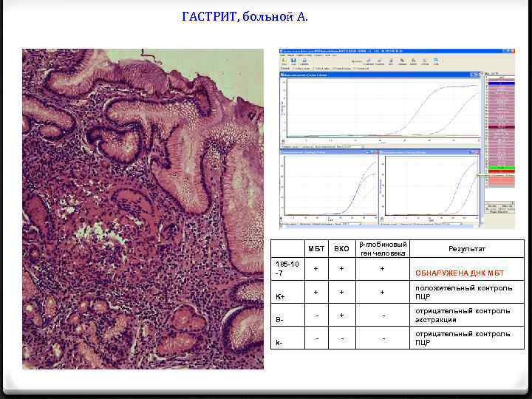Click the horizontal scrollbar under the curve windows
Screen dimensions: 532x399
pyautogui.click(x=380, y=225)
